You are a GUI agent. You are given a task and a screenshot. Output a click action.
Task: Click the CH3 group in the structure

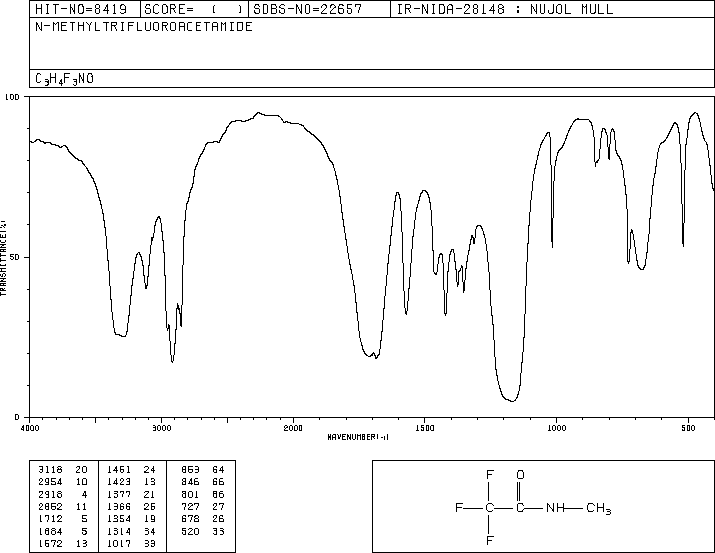pos(598,508)
